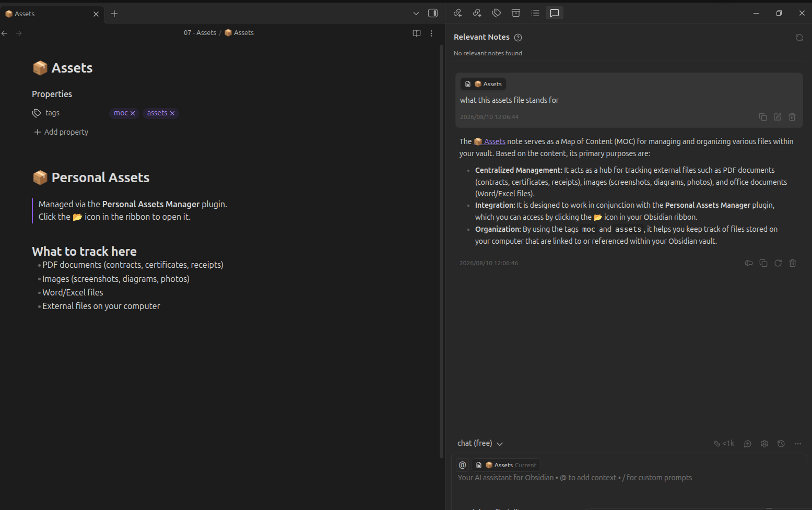This screenshot has width=812, height=510.
Task: Show help for Relevant Notes
Action: [x=518, y=38]
